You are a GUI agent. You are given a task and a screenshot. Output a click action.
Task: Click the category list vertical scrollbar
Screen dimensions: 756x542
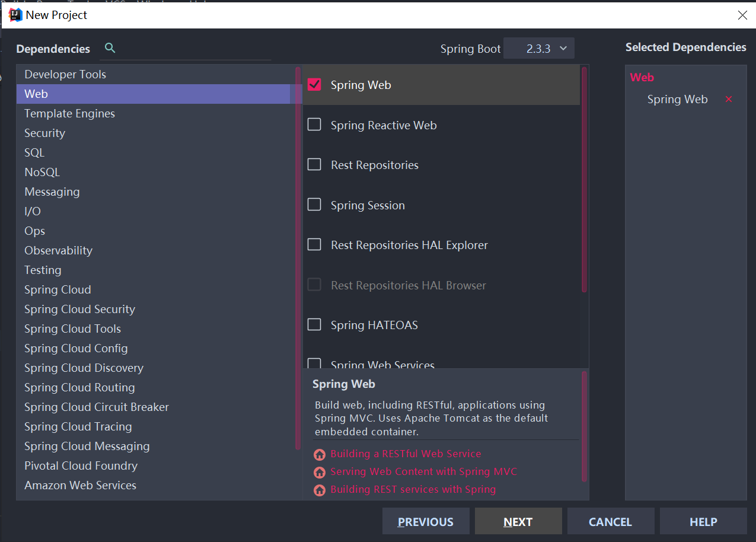coord(298,257)
